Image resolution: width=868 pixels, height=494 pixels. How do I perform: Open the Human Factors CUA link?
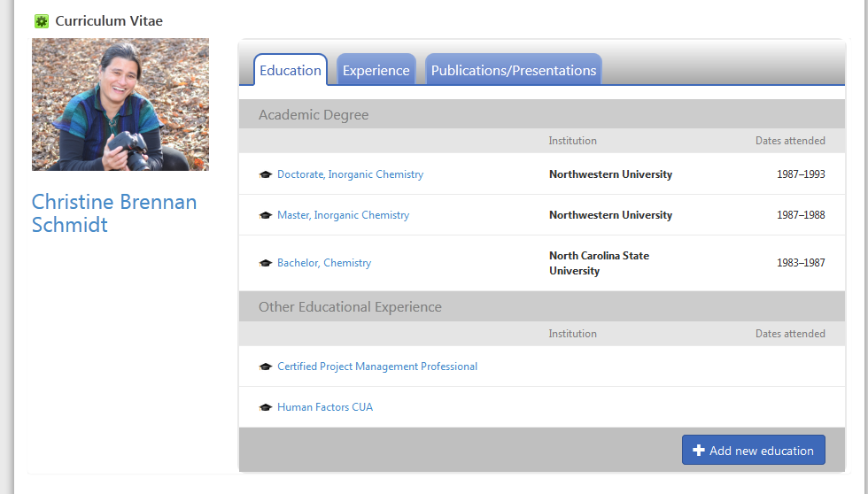click(325, 407)
